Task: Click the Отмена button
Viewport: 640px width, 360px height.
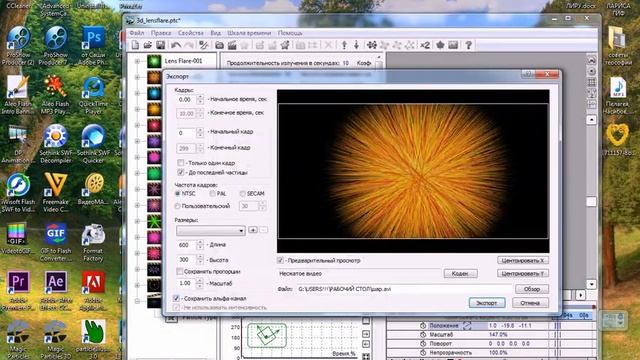Action: click(x=530, y=303)
